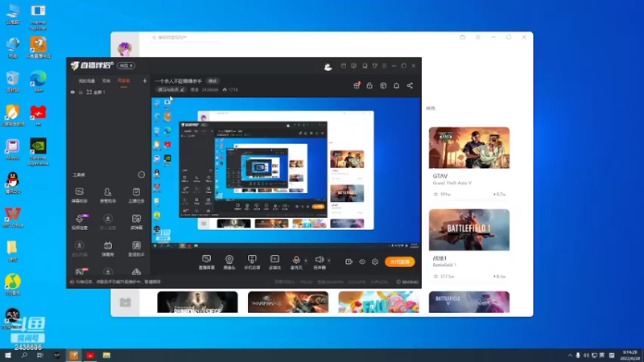The width and height of the screenshot is (644, 362).
Task: Collapse the toolbox panel with the circle button
Action: [142, 175]
